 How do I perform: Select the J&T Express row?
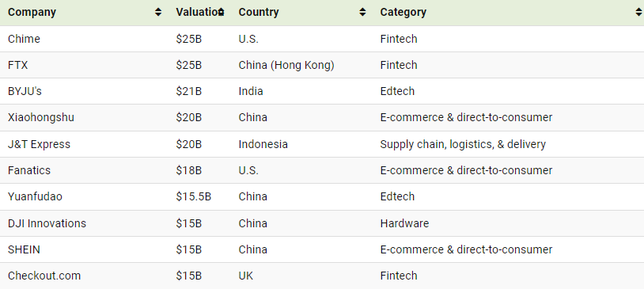(x=322, y=144)
